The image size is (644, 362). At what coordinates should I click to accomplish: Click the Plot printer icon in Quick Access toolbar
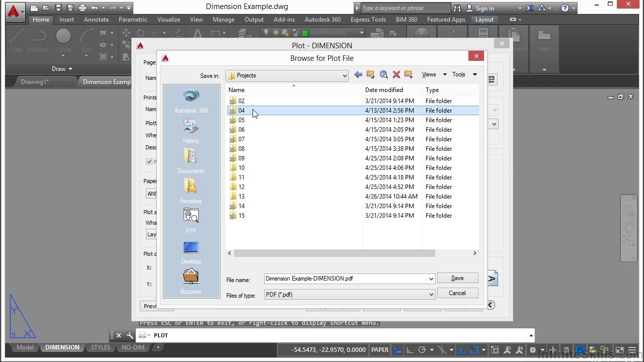click(83, 8)
